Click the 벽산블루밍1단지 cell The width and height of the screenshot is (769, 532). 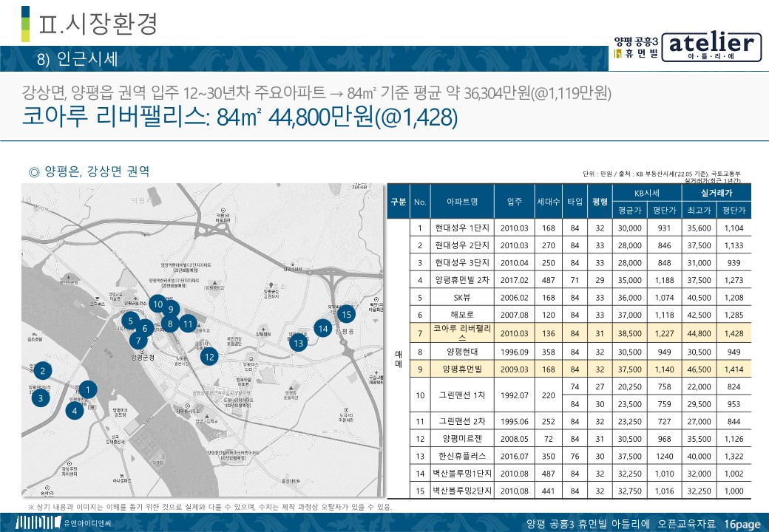[462, 474]
